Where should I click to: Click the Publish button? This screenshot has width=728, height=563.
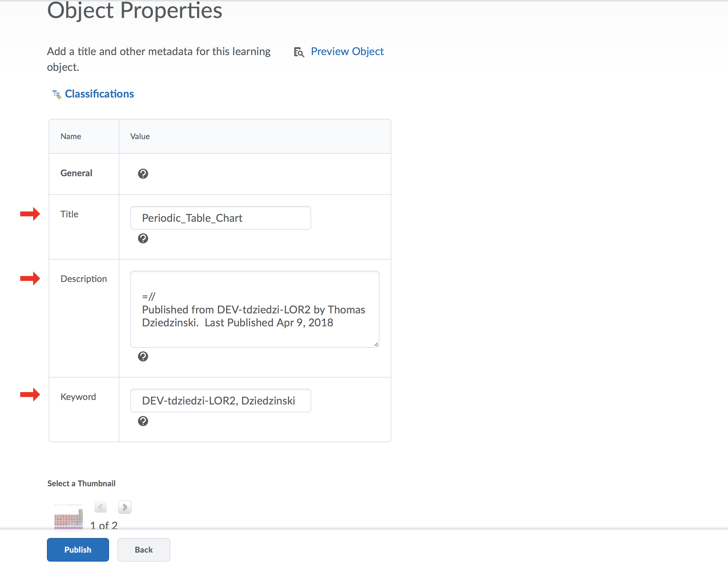[78, 550]
